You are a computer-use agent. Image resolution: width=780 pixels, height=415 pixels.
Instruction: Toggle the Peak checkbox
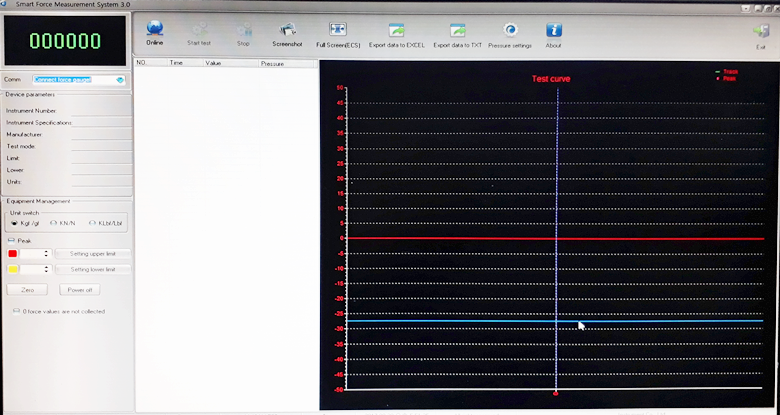(x=11, y=241)
